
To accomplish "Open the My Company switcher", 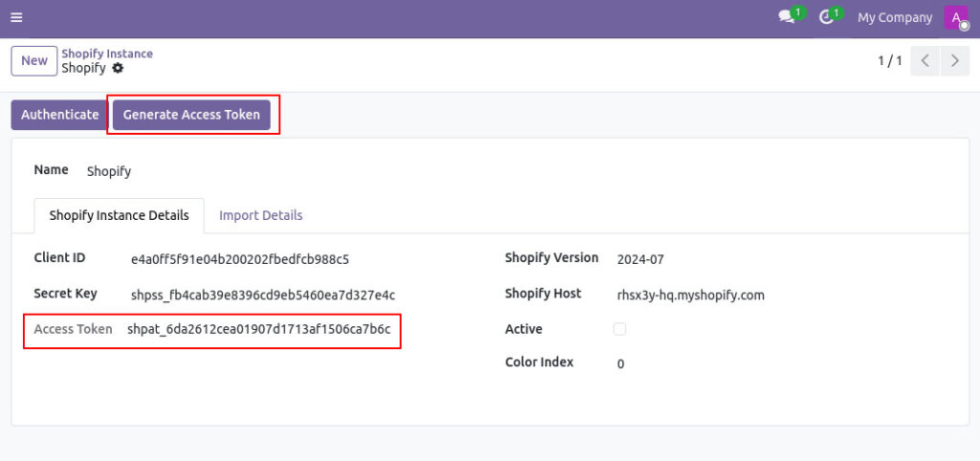I will 894,17.
